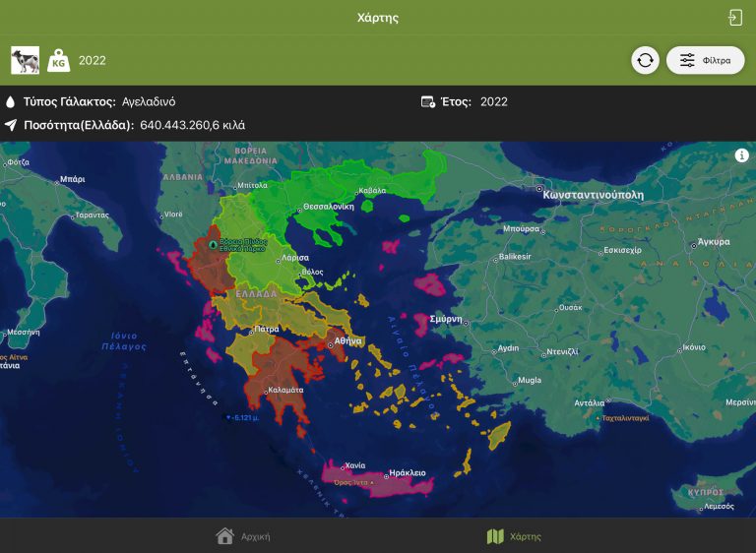Select the Rhodes island polygon
The height and width of the screenshot is (553, 756).
pos(499,435)
